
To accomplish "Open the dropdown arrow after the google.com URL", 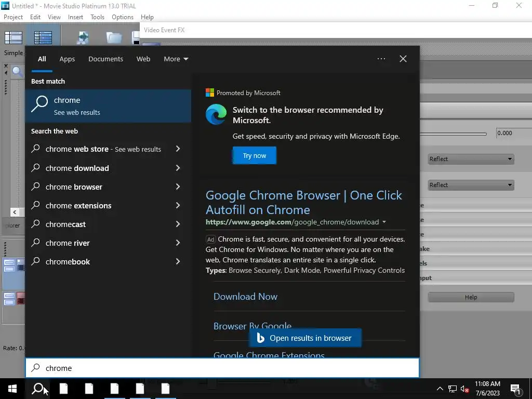I will tap(384, 222).
